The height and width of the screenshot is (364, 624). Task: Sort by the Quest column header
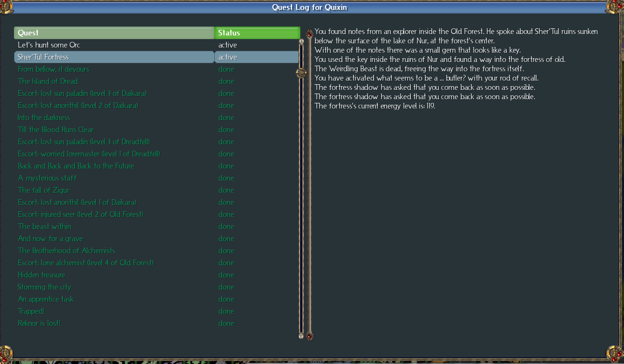click(114, 33)
